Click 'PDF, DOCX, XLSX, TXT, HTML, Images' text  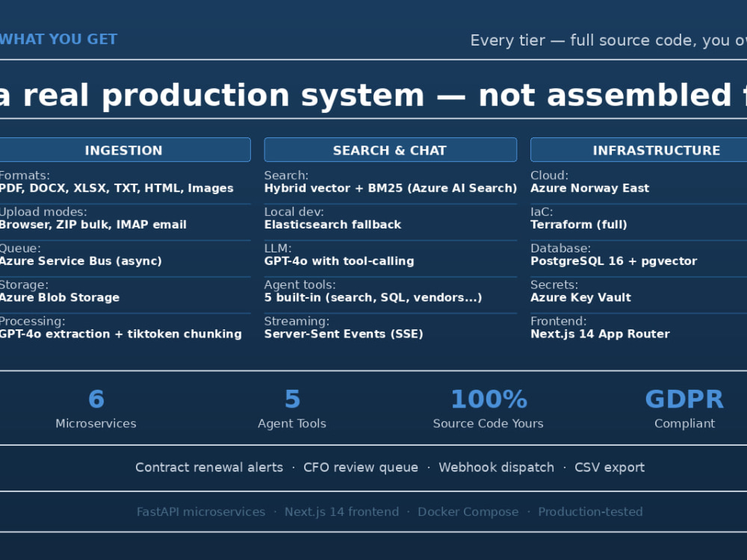[x=117, y=188]
